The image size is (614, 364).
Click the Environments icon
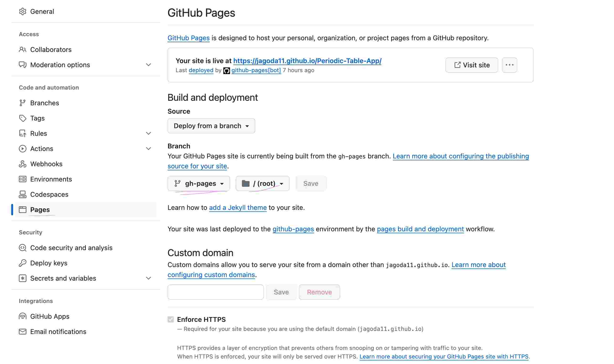(23, 179)
